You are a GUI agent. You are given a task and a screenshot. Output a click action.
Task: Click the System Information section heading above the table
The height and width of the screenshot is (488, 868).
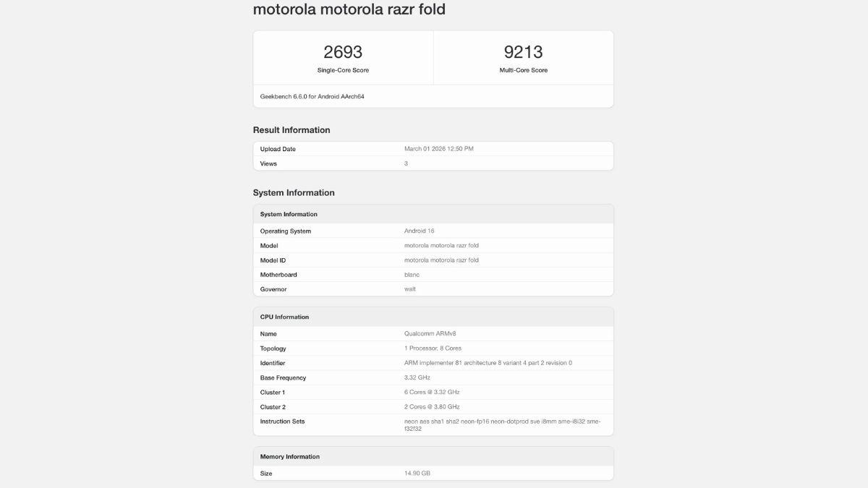pyautogui.click(x=294, y=193)
